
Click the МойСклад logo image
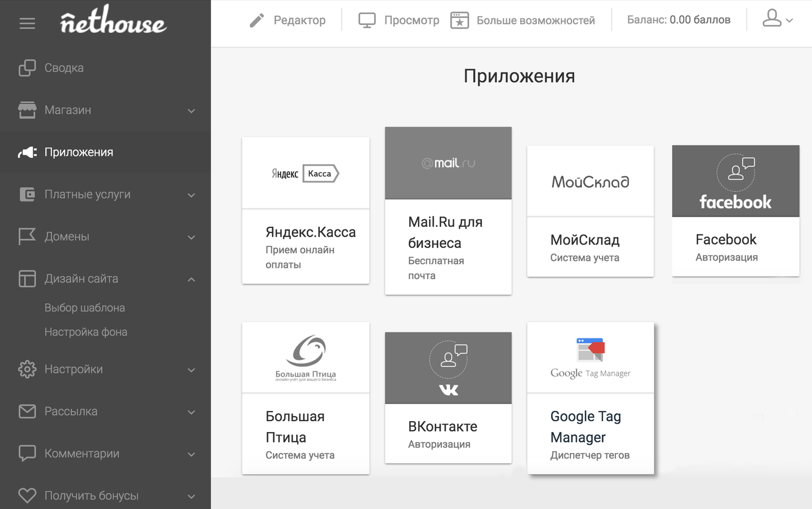click(590, 181)
